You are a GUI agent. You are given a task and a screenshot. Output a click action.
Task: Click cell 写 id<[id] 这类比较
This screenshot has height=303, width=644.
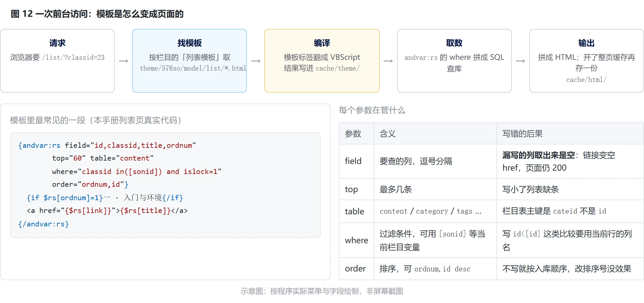570,241
